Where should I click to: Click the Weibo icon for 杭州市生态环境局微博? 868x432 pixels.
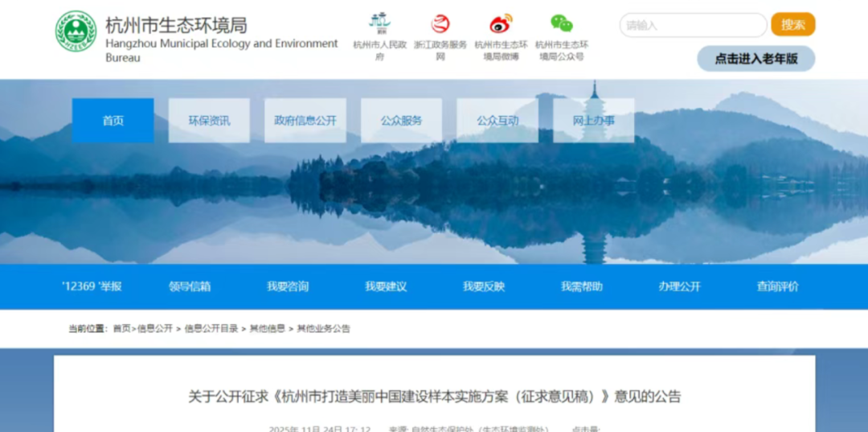(501, 24)
